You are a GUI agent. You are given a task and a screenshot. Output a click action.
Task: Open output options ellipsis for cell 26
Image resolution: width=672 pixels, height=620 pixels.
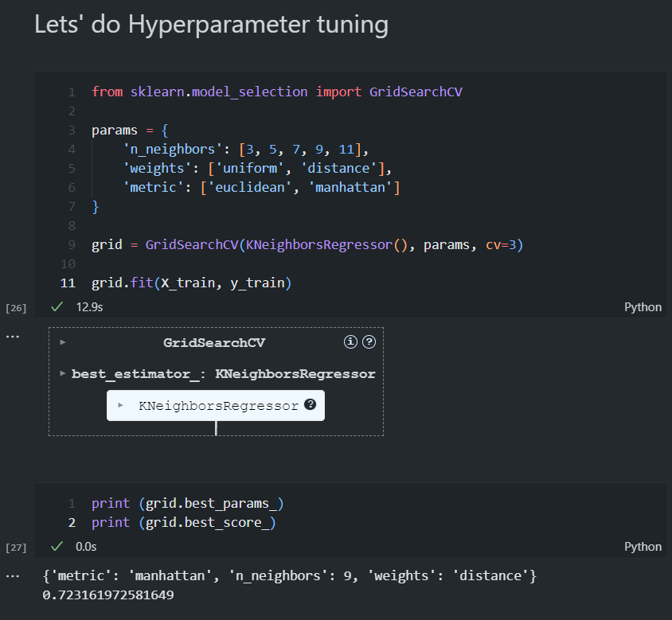click(13, 337)
